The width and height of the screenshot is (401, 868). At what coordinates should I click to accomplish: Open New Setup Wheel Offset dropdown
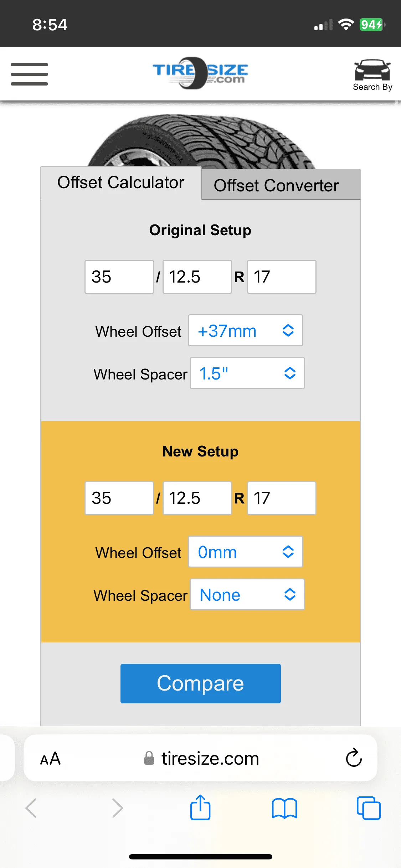coord(246,552)
